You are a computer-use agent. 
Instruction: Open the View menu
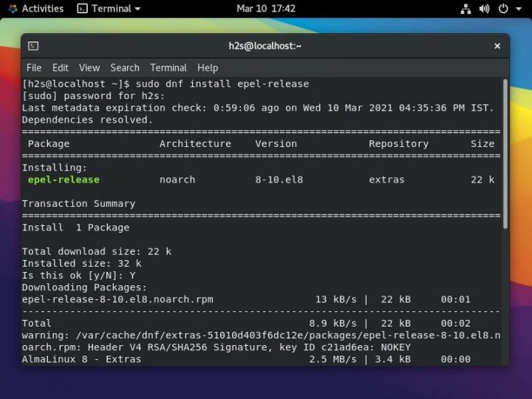(89, 67)
